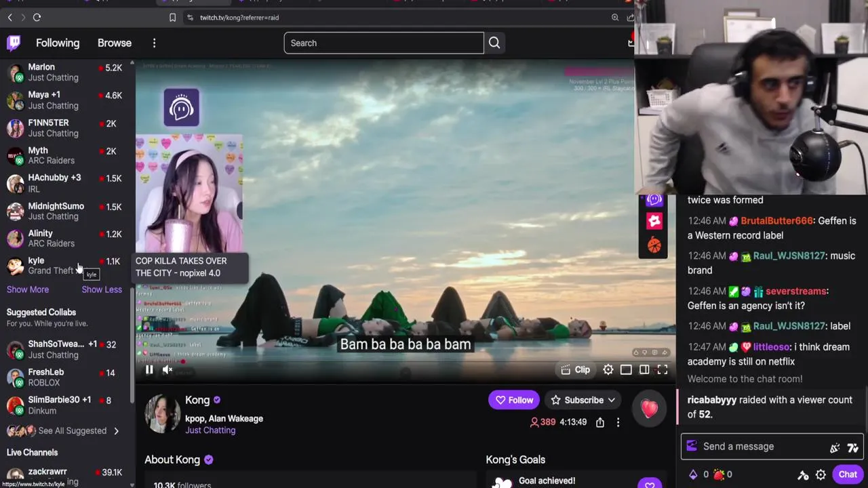Click the stream extension overlay icon on video
Screen dimensions: 868x488
tap(181, 108)
